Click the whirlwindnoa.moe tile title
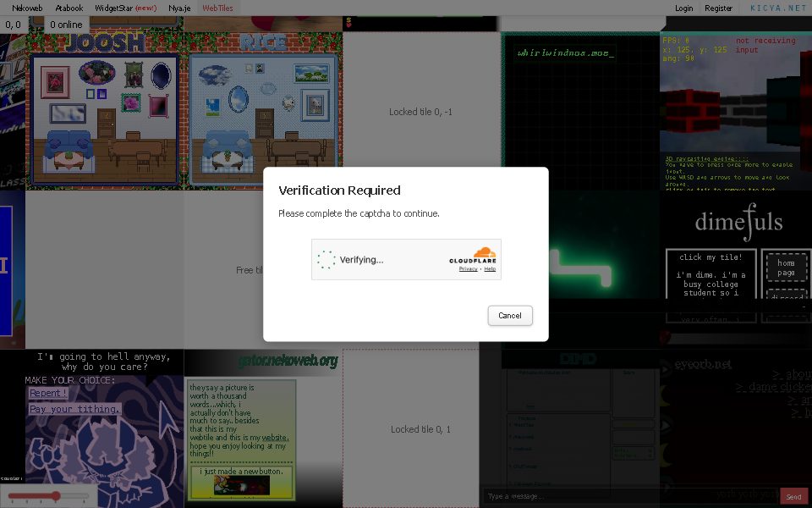The width and height of the screenshot is (812, 508). (x=565, y=52)
